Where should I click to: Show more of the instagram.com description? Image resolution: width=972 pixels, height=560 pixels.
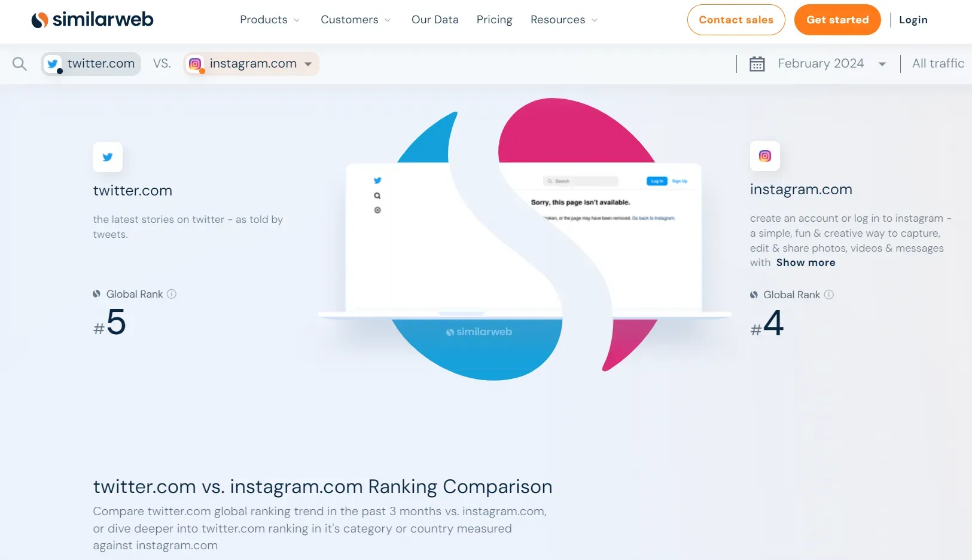(x=805, y=262)
